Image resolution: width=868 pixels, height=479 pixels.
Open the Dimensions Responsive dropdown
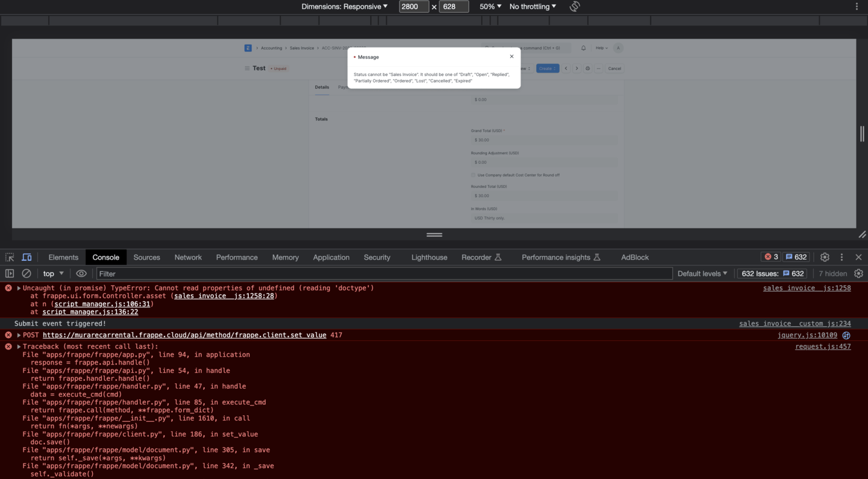coord(345,7)
